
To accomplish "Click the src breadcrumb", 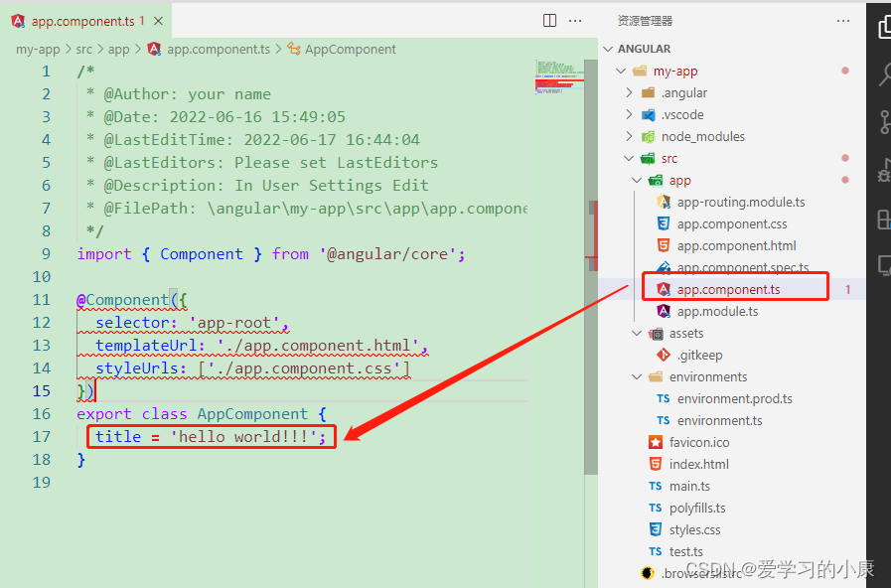I will (x=84, y=50).
